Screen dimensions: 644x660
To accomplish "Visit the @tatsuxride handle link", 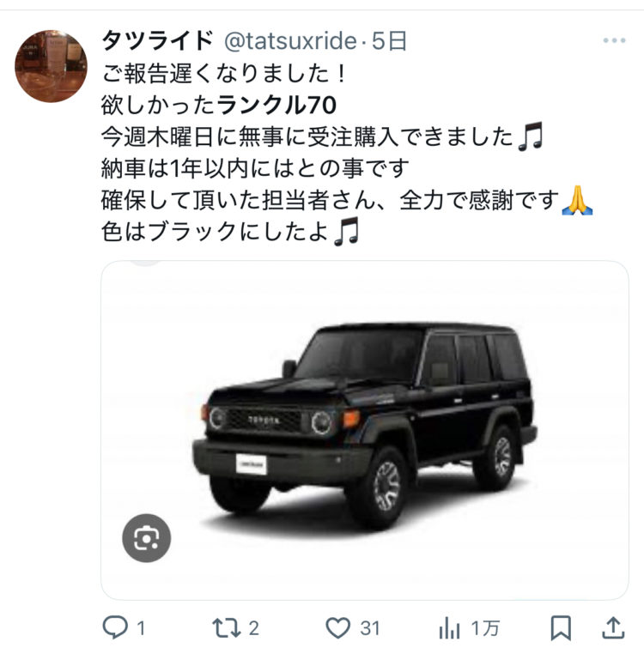I will pyautogui.click(x=291, y=41).
